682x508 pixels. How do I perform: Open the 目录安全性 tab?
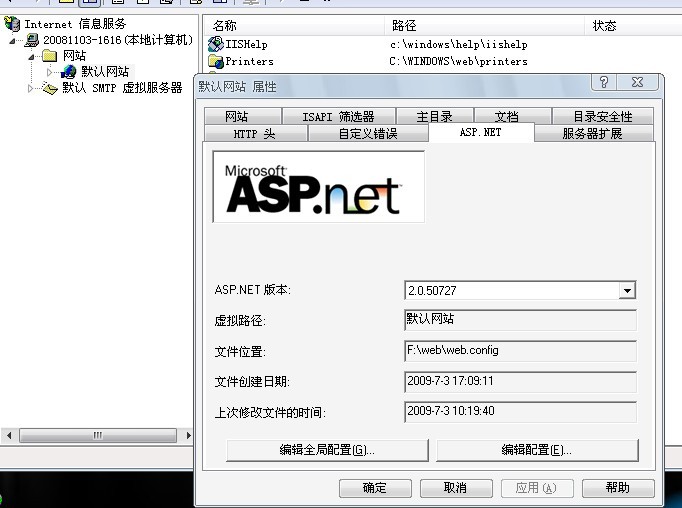[602, 116]
